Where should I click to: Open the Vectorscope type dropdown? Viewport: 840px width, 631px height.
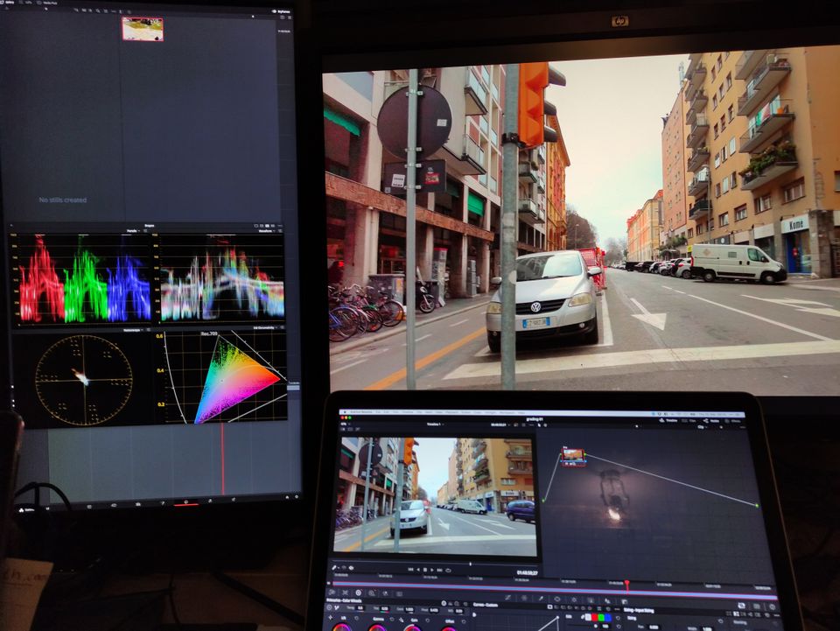(134, 331)
